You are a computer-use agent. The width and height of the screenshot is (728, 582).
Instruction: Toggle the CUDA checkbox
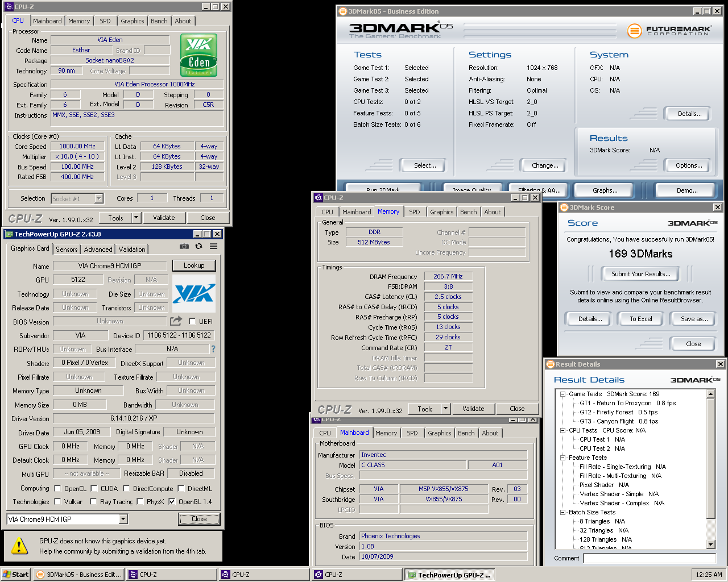click(x=94, y=488)
